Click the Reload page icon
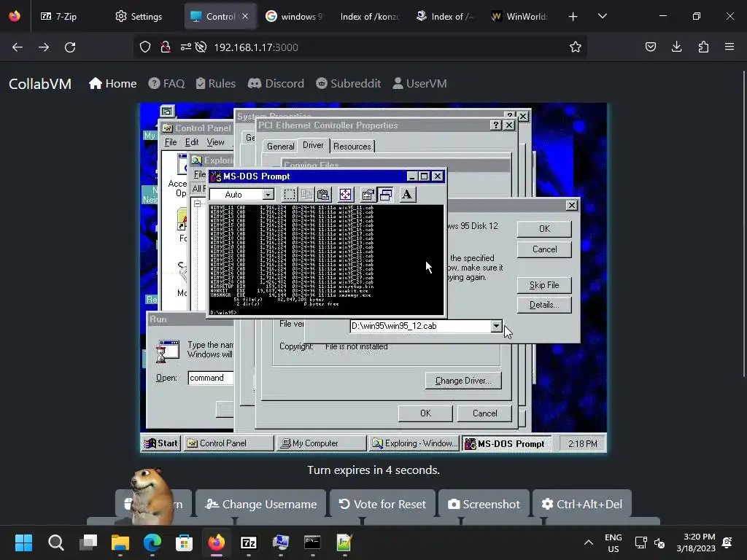 click(x=70, y=47)
